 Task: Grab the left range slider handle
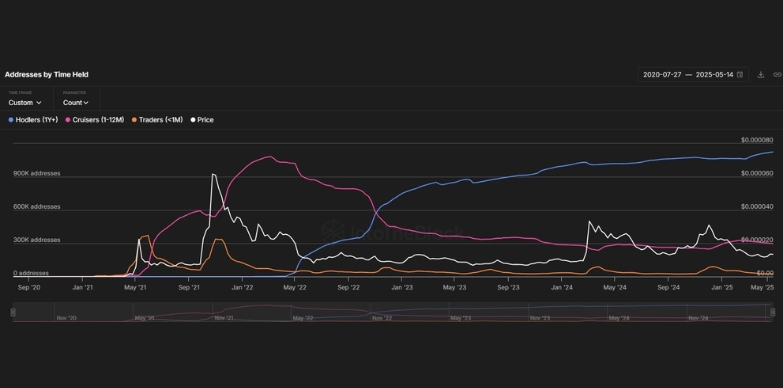(x=13, y=312)
